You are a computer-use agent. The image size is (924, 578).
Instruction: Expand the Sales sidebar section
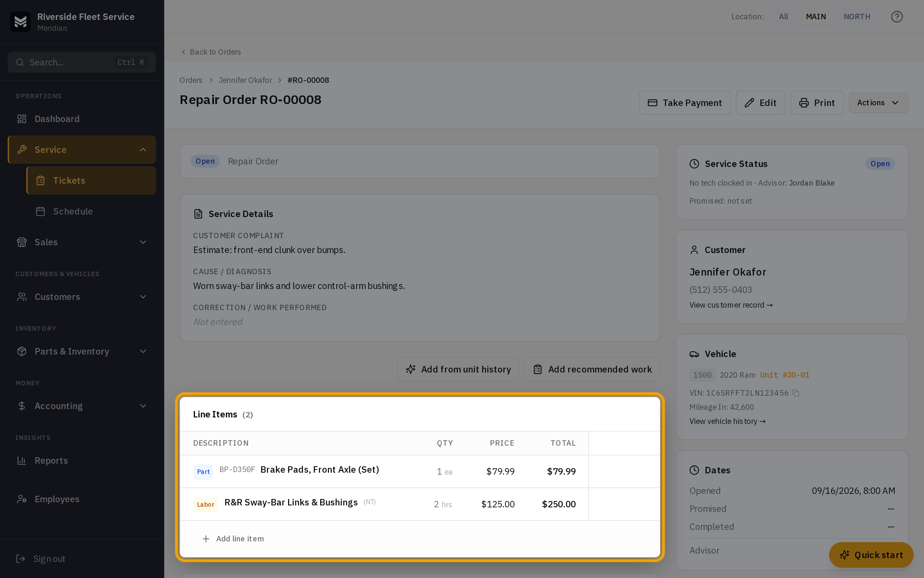[x=82, y=242]
